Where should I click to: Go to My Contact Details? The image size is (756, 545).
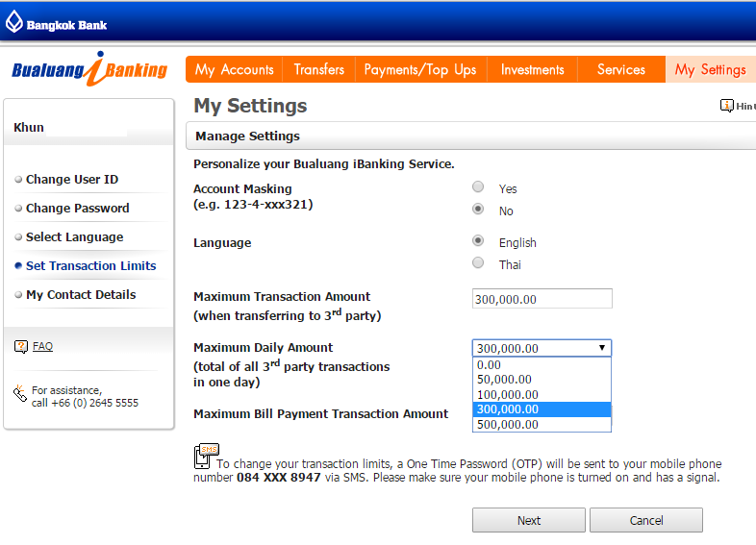[x=81, y=295]
